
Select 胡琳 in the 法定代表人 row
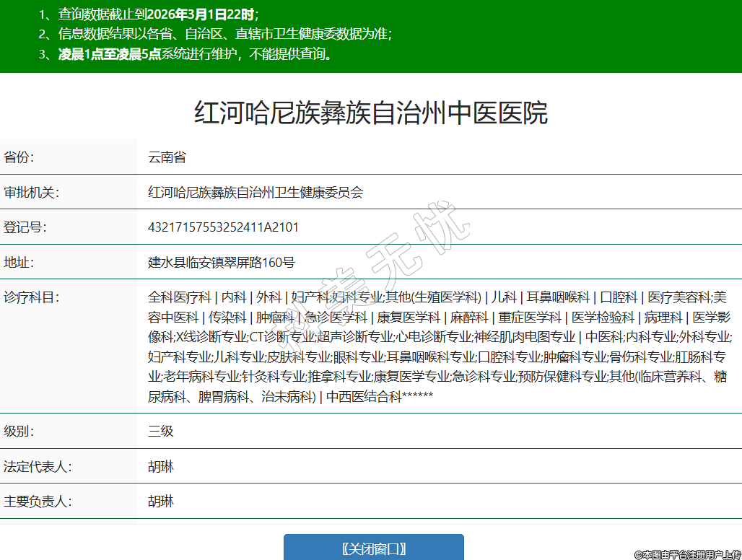(161, 467)
